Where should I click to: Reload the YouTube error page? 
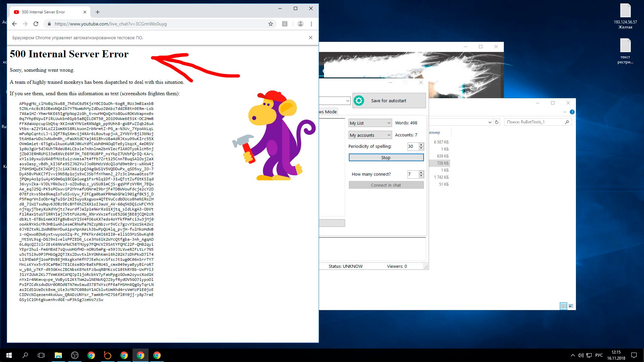pos(36,24)
